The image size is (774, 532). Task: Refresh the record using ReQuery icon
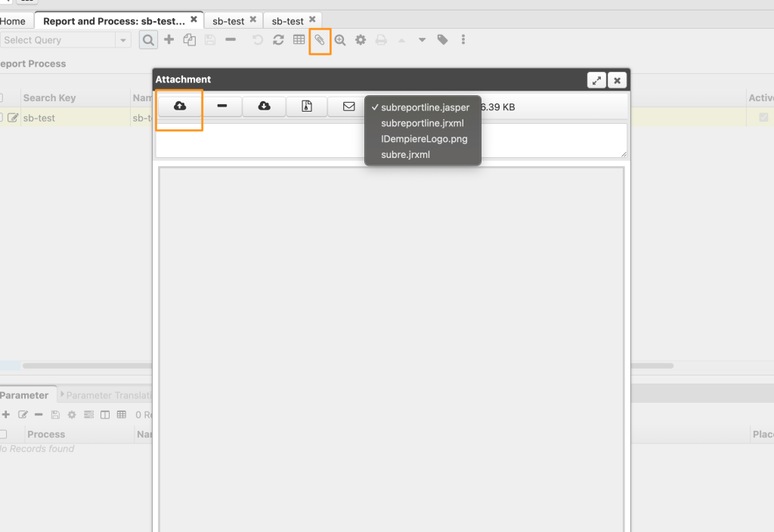pyautogui.click(x=278, y=39)
